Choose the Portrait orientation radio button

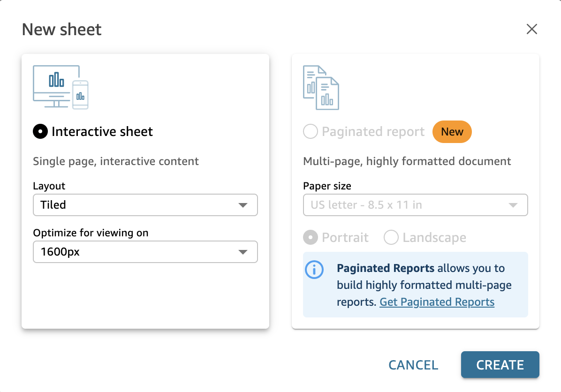click(310, 237)
